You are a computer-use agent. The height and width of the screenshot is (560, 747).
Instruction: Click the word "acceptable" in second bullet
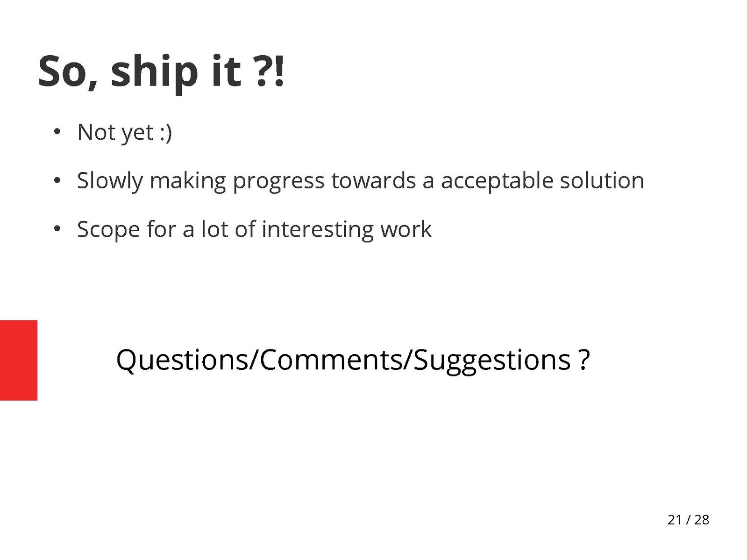(497, 181)
